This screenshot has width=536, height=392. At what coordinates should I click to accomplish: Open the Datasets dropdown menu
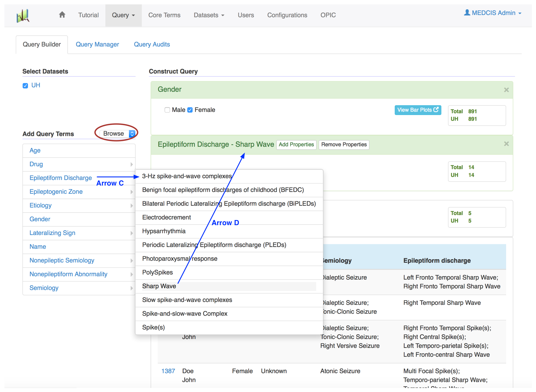(x=209, y=15)
